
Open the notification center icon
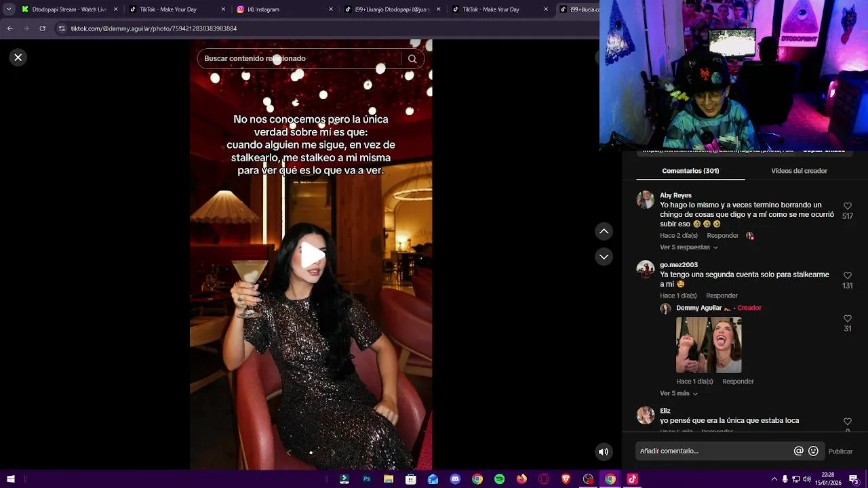point(853,479)
